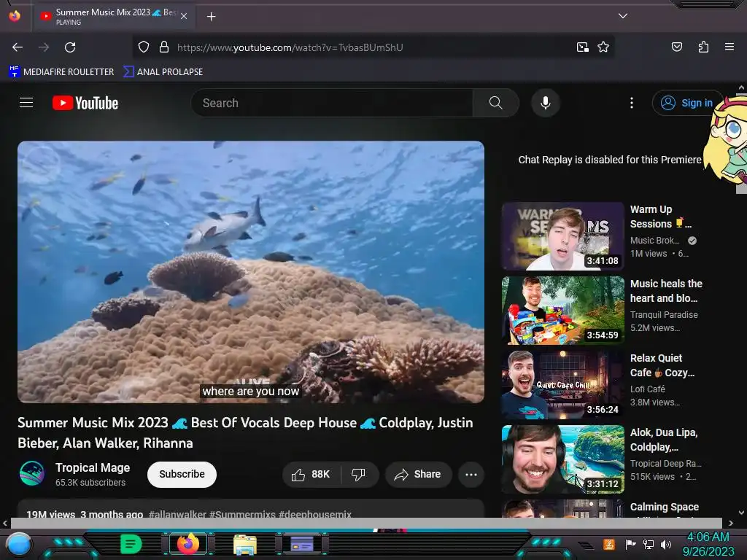Open the green notes app on taskbar
This screenshot has height=560, width=747.
[131, 544]
